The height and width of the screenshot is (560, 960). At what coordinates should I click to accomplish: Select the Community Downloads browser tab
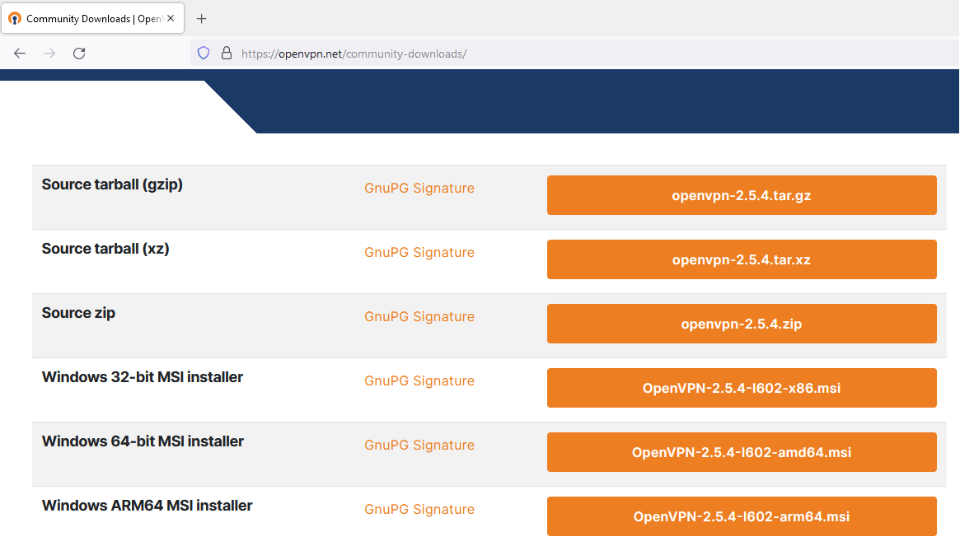coord(93,18)
